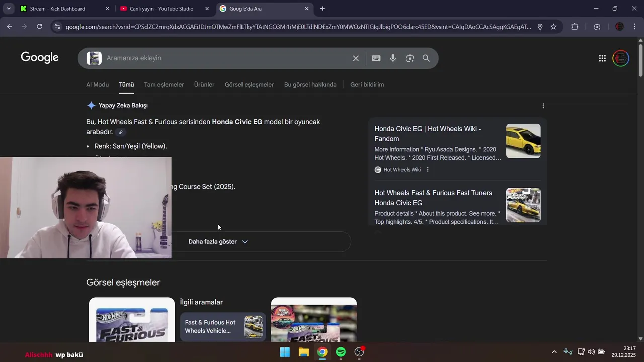View site information icon in address bar

pos(57,27)
